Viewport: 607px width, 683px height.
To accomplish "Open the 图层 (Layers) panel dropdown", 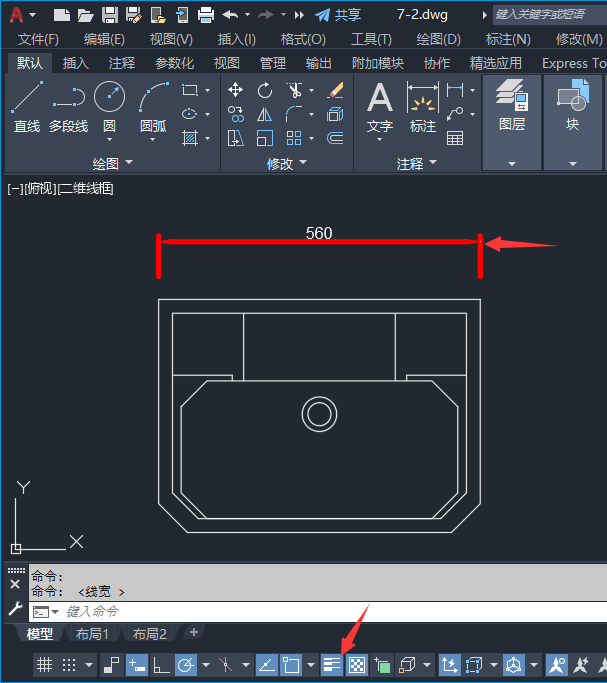I will [512, 163].
